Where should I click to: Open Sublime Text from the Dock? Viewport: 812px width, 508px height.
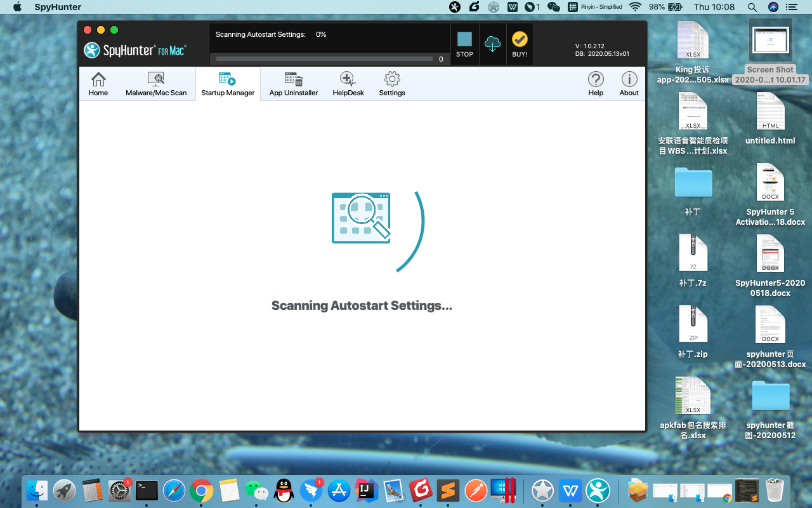[x=449, y=490]
